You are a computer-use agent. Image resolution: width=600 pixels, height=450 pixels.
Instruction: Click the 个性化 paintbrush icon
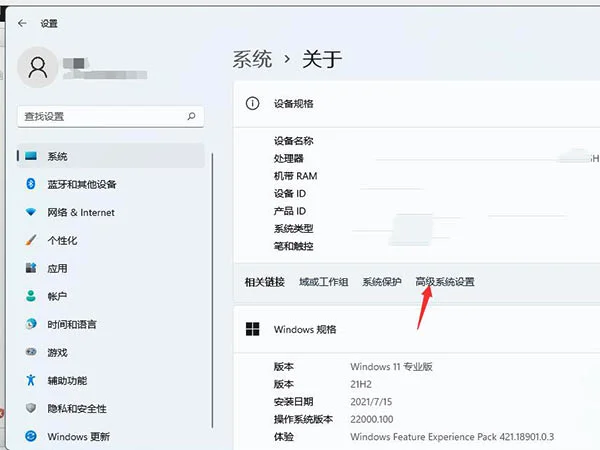click(31, 240)
